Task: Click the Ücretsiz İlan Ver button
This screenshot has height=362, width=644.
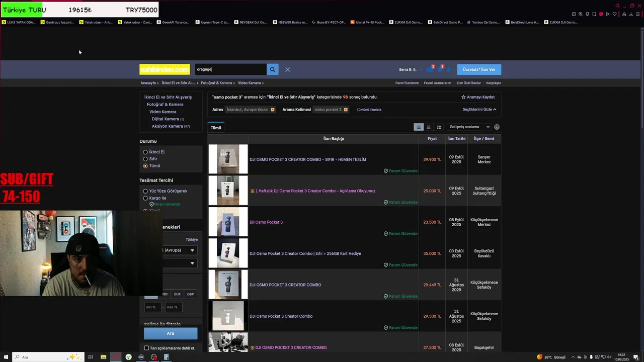Action: (x=479, y=70)
